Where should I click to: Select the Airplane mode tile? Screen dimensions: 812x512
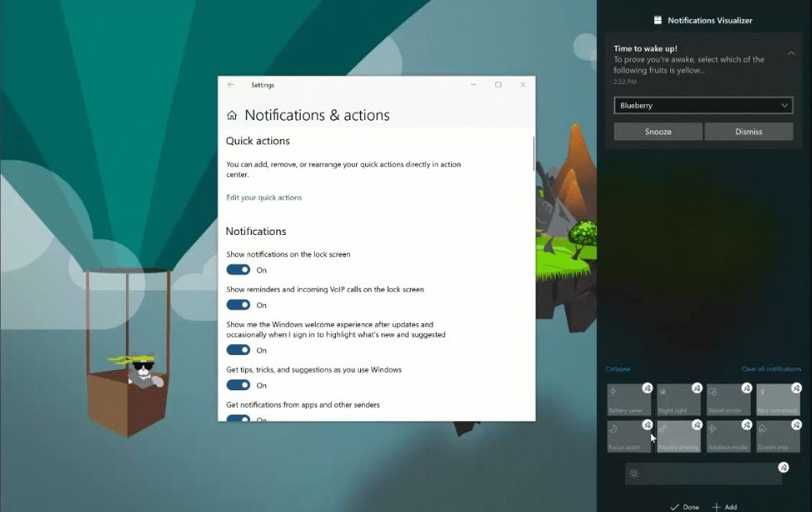(728, 436)
